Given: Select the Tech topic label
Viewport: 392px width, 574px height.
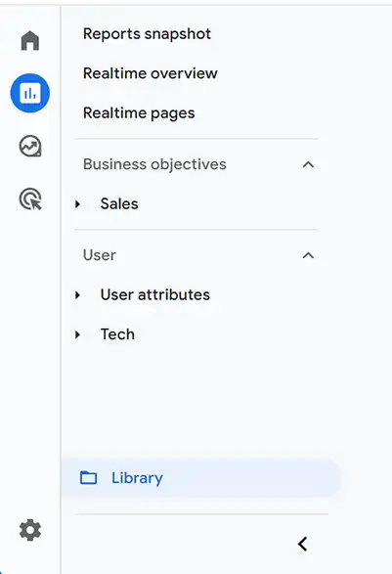Looking at the screenshot, I should (117, 334).
